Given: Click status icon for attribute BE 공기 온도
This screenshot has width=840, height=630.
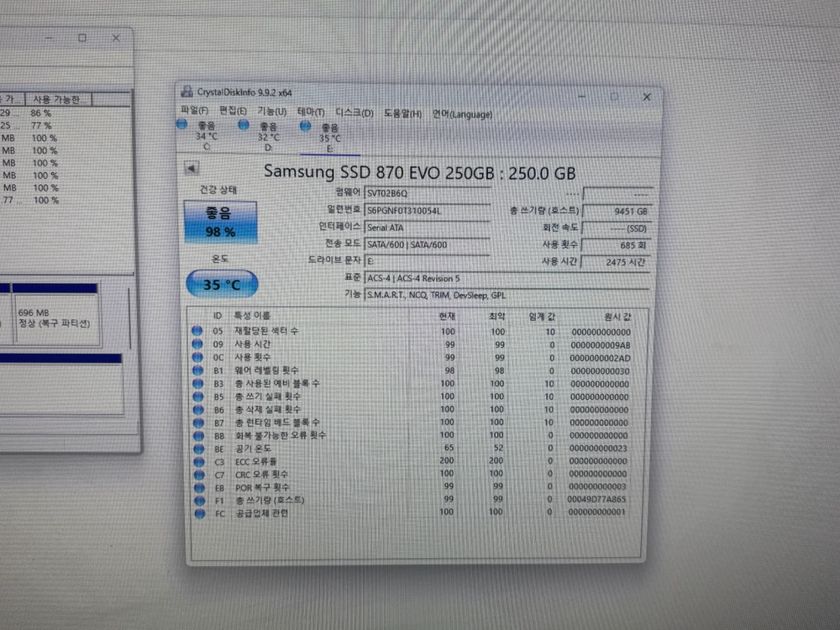Looking at the screenshot, I should (x=199, y=449).
